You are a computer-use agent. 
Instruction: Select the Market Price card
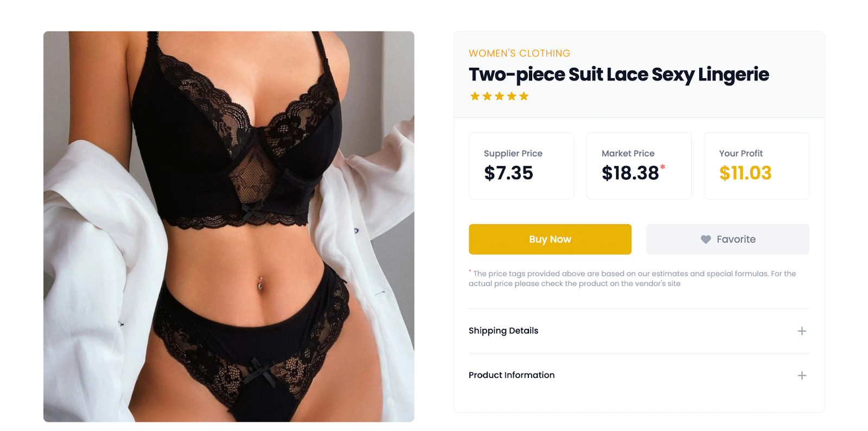click(639, 166)
